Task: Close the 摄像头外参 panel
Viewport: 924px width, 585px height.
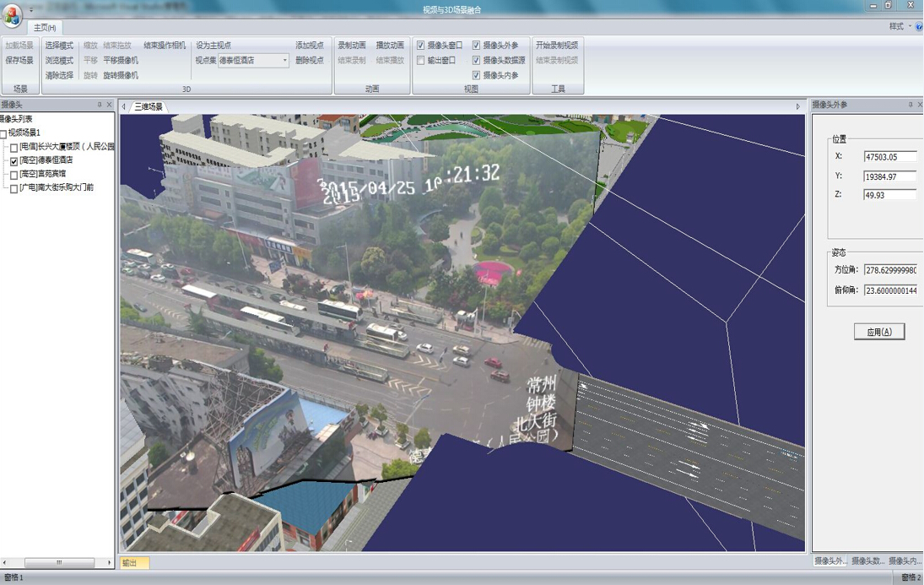Action: 920,105
